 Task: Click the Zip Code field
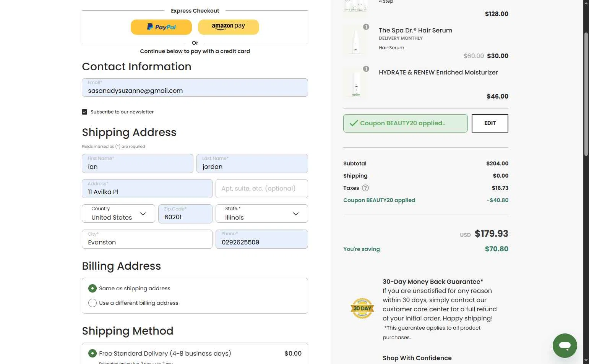coord(185,214)
